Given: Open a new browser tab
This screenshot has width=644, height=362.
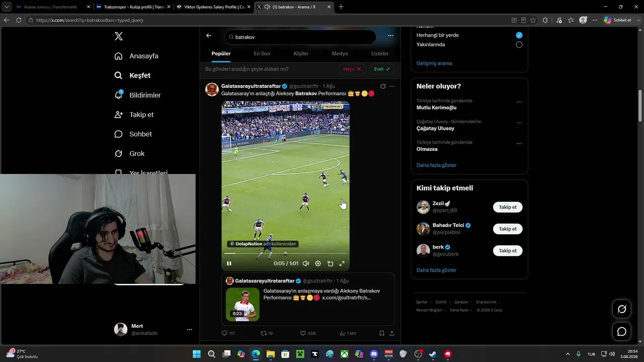Looking at the screenshot, I should [x=341, y=7].
